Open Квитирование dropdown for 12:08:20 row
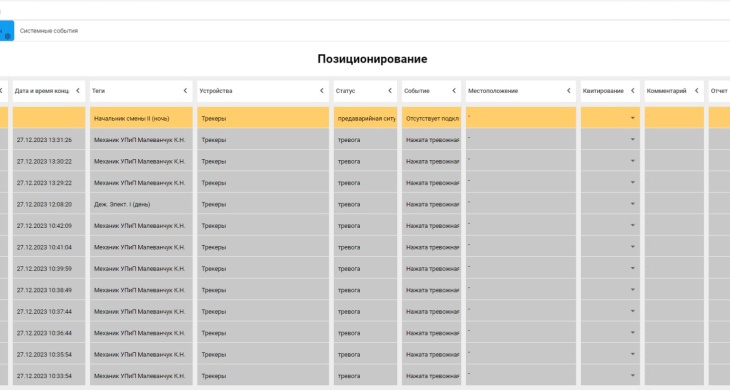This screenshot has width=730, height=390. (x=632, y=204)
